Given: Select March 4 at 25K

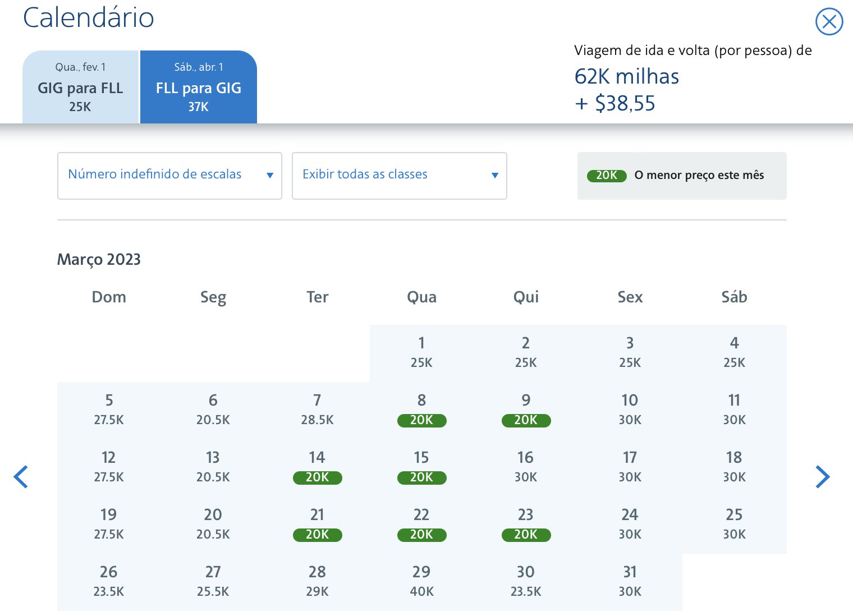Looking at the screenshot, I should [x=734, y=353].
